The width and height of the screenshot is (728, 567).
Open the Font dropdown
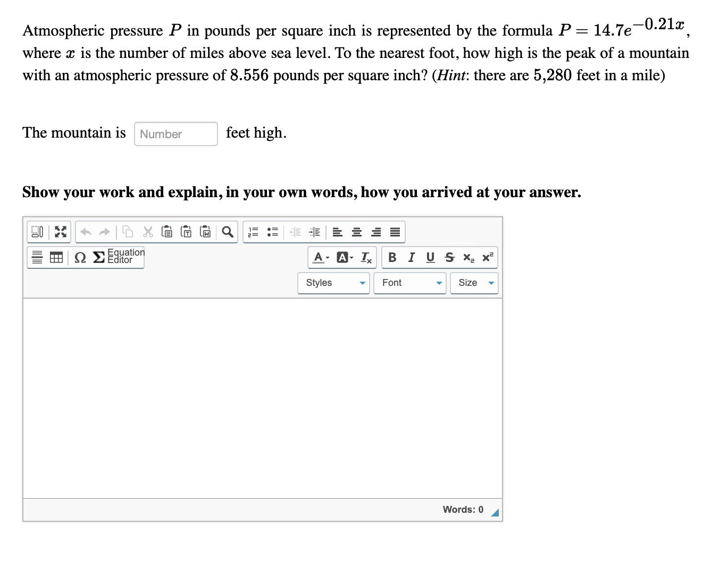pyautogui.click(x=409, y=283)
